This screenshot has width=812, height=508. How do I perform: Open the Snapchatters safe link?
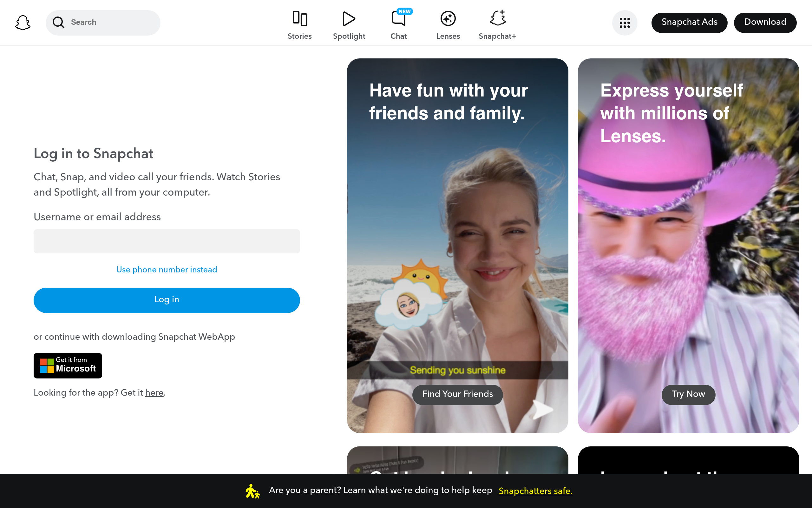(535, 491)
